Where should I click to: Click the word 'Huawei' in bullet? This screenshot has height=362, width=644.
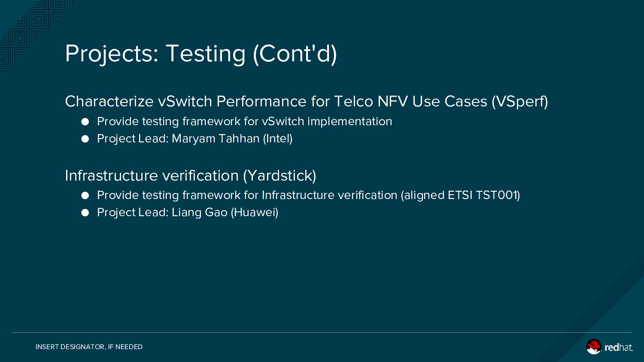point(255,213)
